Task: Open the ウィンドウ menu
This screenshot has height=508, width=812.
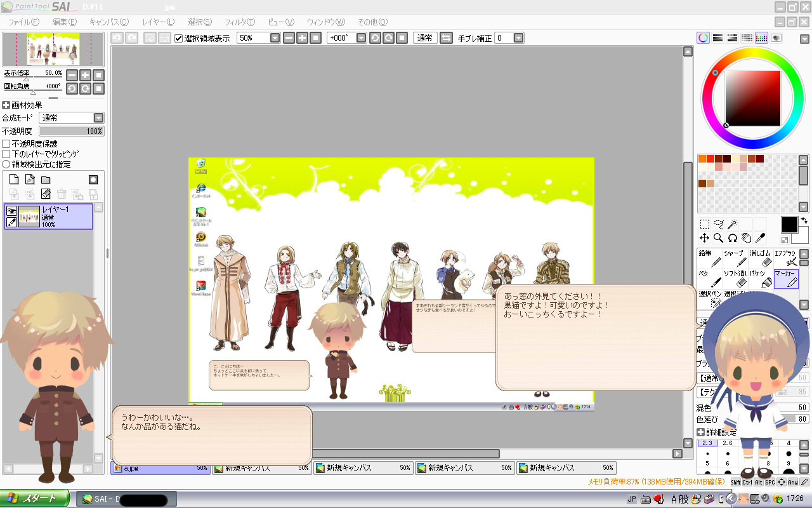Action: [326, 22]
